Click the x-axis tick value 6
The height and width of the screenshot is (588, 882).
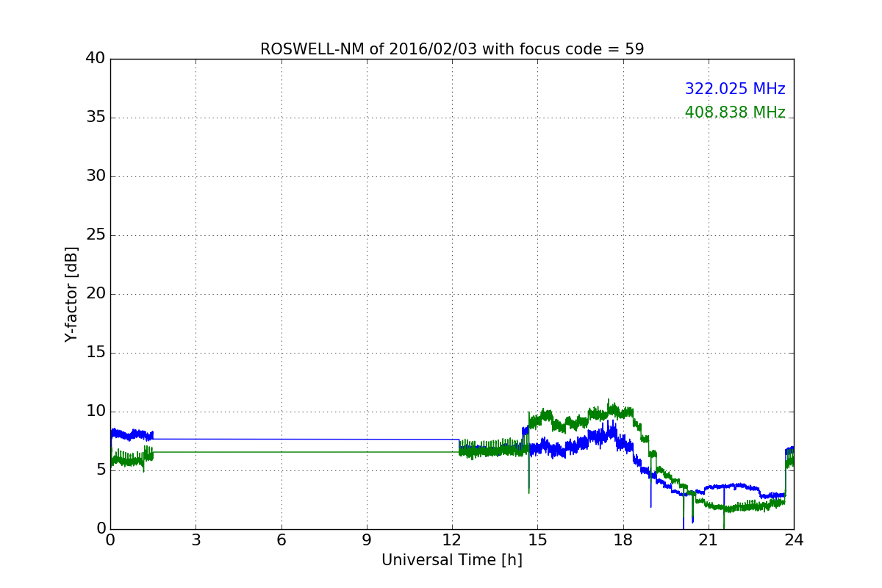pos(281,540)
